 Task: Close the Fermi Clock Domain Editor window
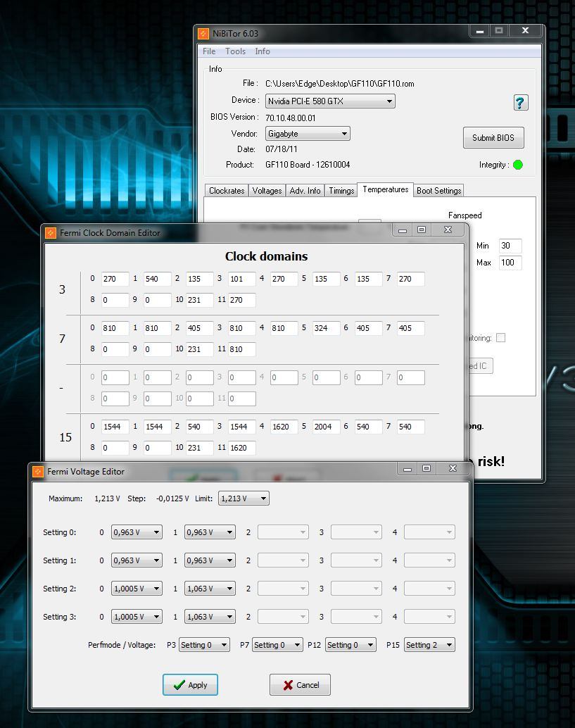448,230
